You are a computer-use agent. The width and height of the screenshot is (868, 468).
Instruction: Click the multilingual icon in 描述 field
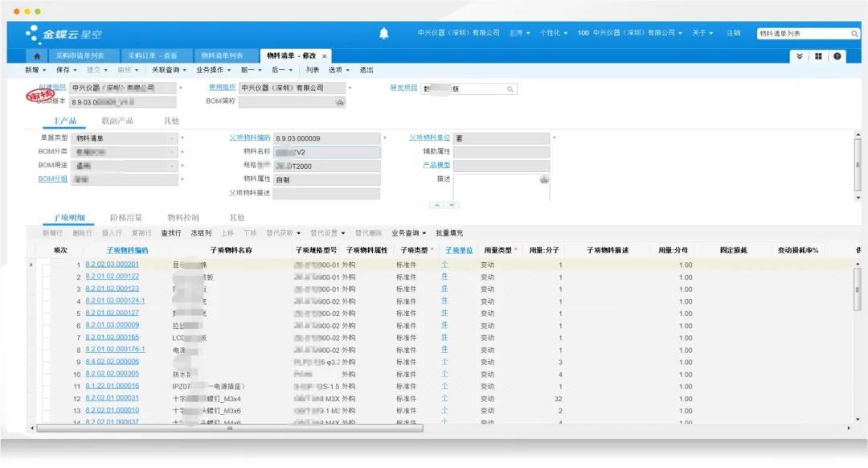click(x=544, y=179)
